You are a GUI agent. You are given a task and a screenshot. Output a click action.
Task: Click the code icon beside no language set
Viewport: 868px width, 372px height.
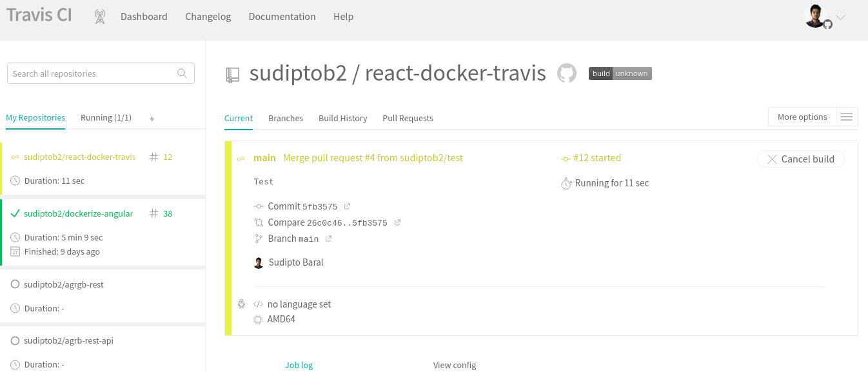[x=257, y=304]
